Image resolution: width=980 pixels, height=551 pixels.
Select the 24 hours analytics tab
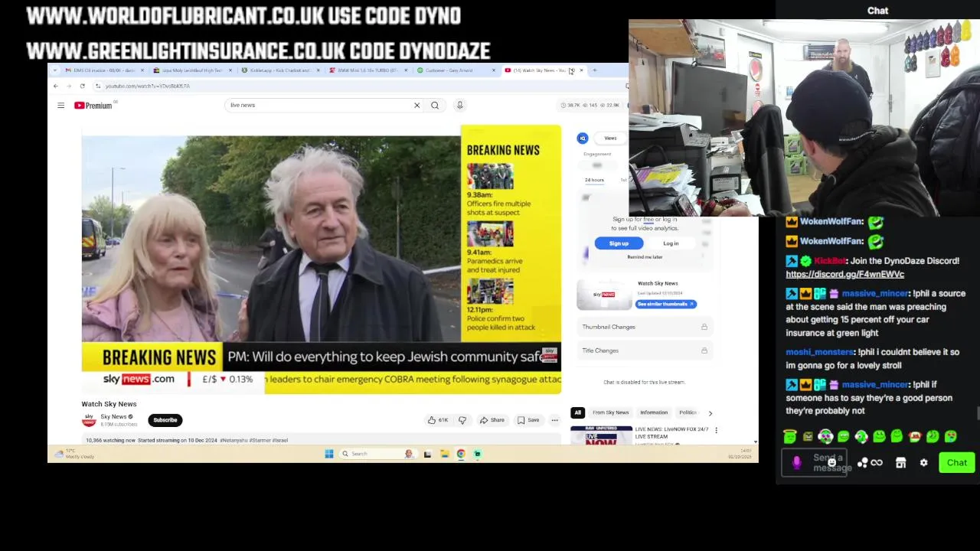tap(594, 180)
